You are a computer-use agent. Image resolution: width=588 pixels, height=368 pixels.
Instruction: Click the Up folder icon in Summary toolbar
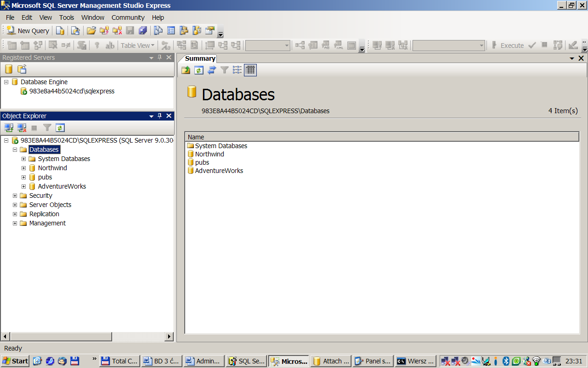tap(186, 70)
